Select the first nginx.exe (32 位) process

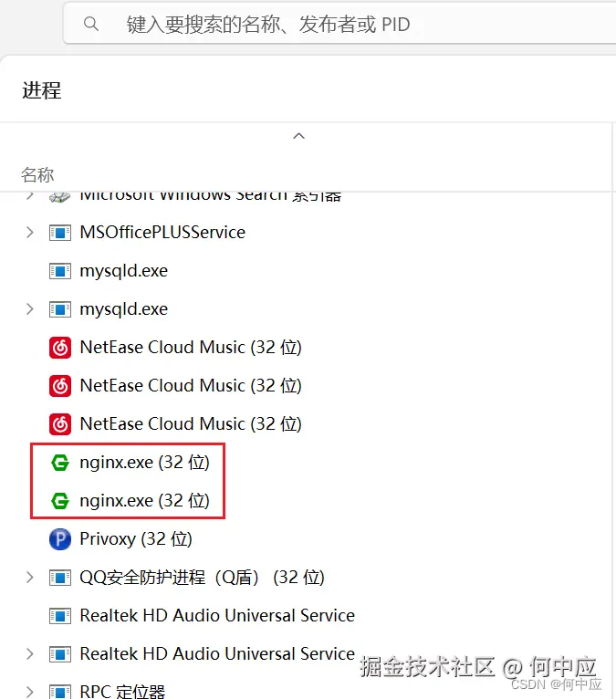pyautogui.click(x=144, y=463)
